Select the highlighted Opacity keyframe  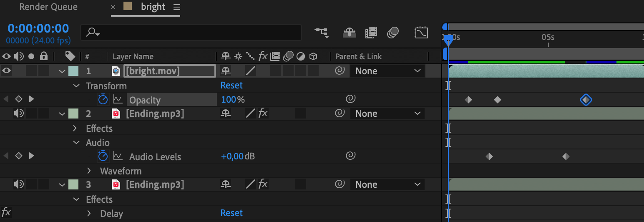pos(586,99)
